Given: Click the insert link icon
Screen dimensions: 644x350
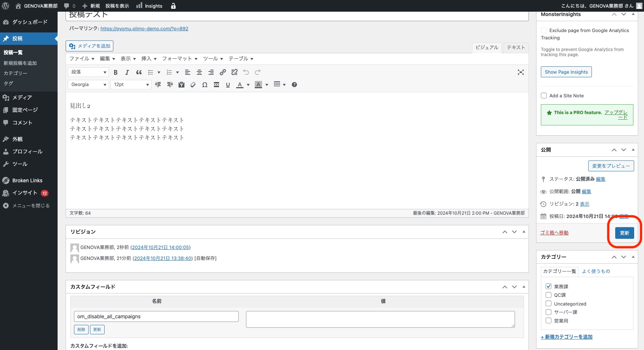Looking at the screenshot, I should [x=223, y=72].
